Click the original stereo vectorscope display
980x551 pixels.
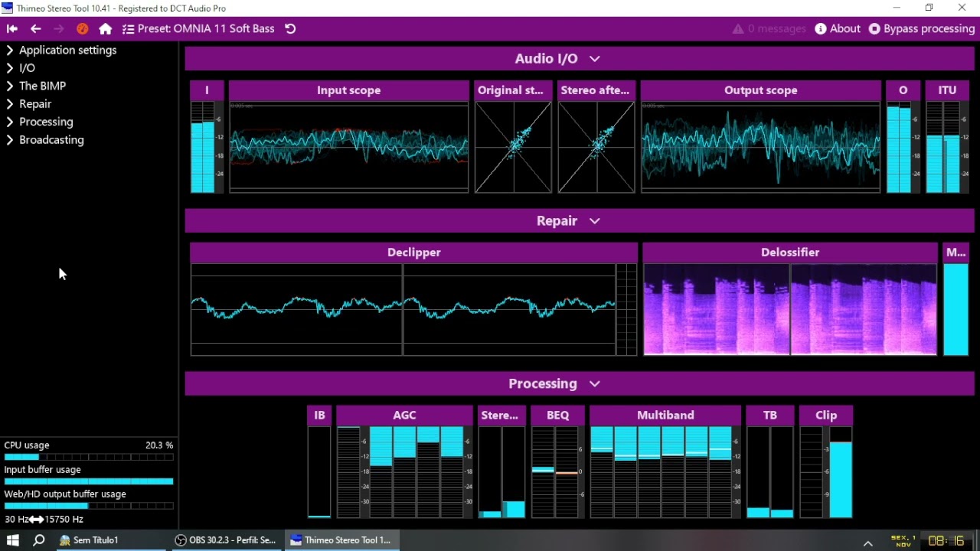pyautogui.click(x=513, y=147)
